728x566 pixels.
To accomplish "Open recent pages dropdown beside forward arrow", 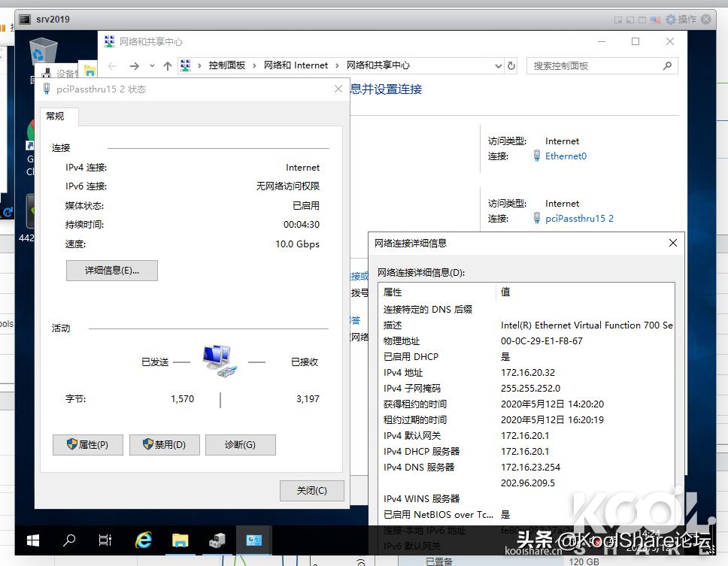I will 150,65.
